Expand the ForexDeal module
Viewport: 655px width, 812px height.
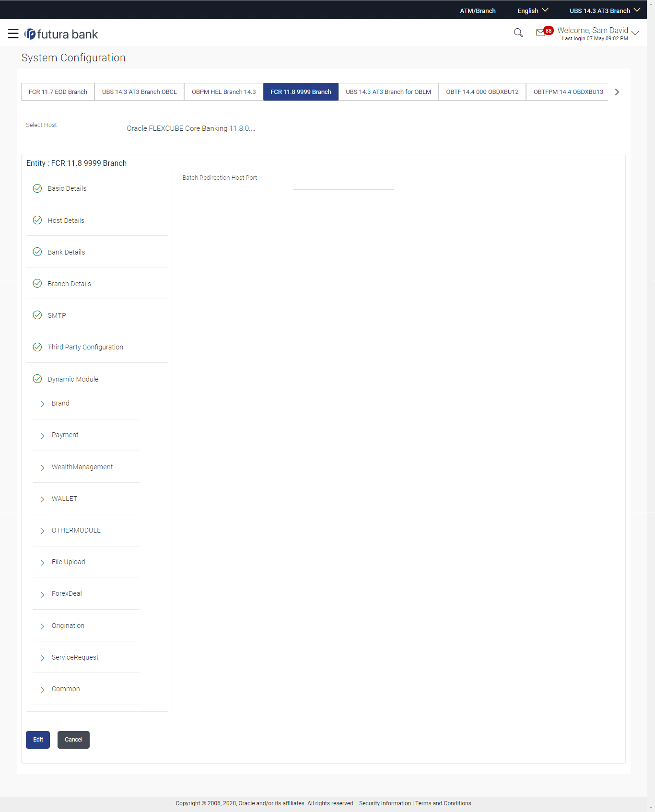click(x=42, y=594)
